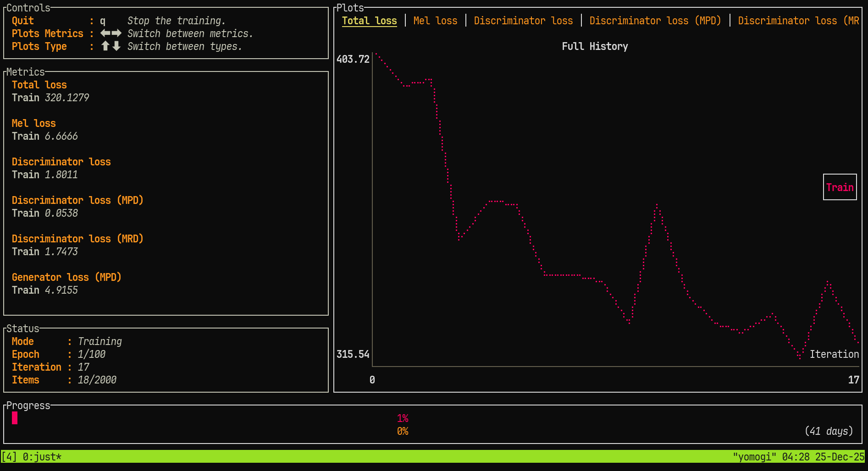This screenshot has height=471, width=868.
Task: Click the Iteration label in the Status panel
Action: pyautogui.click(x=37, y=367)
